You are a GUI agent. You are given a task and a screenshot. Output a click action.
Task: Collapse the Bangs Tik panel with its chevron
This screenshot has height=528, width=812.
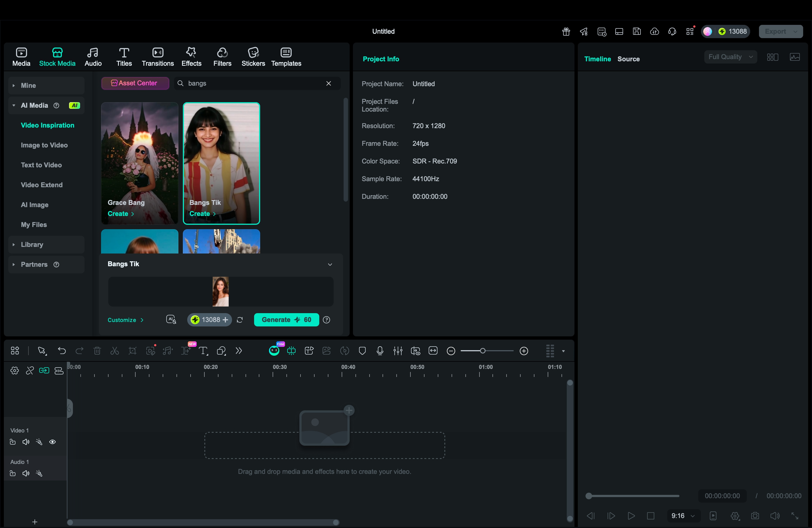(330, 264)
